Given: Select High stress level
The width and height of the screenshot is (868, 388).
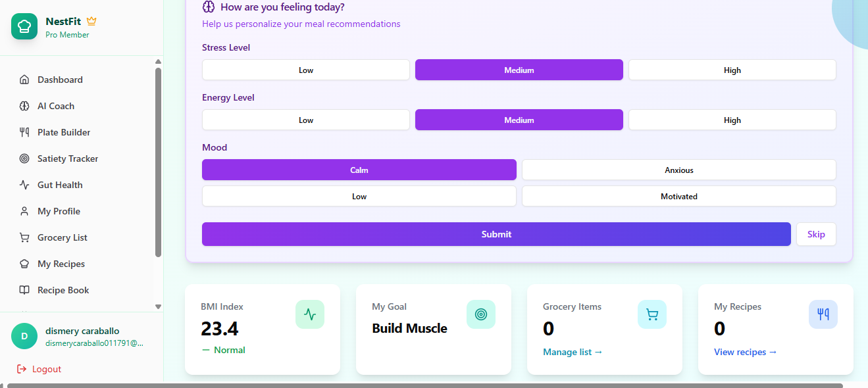Looking at the screenshot, I should click(732, 70).
